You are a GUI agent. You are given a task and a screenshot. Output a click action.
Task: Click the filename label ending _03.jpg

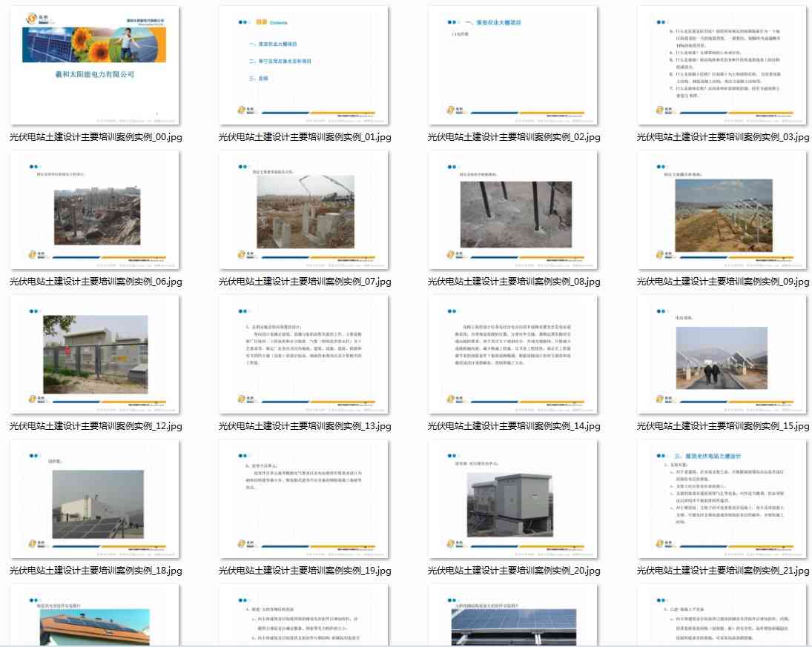(723, 137)
